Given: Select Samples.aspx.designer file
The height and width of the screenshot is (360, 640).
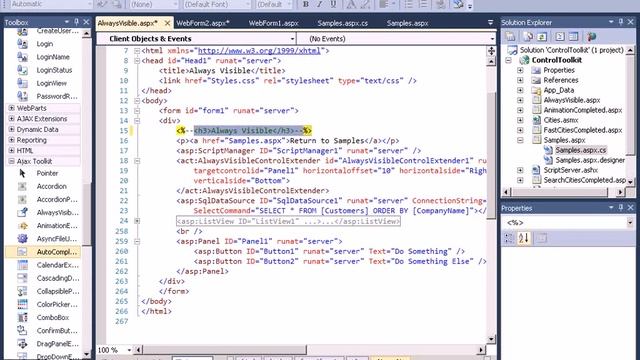Looking at the screenshot, I should 590,160.
